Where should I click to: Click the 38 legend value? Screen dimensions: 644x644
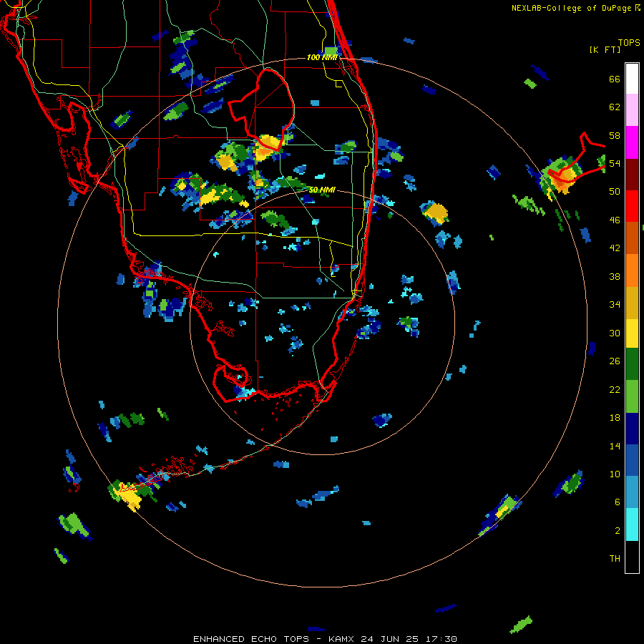click(x=615, y=276)
